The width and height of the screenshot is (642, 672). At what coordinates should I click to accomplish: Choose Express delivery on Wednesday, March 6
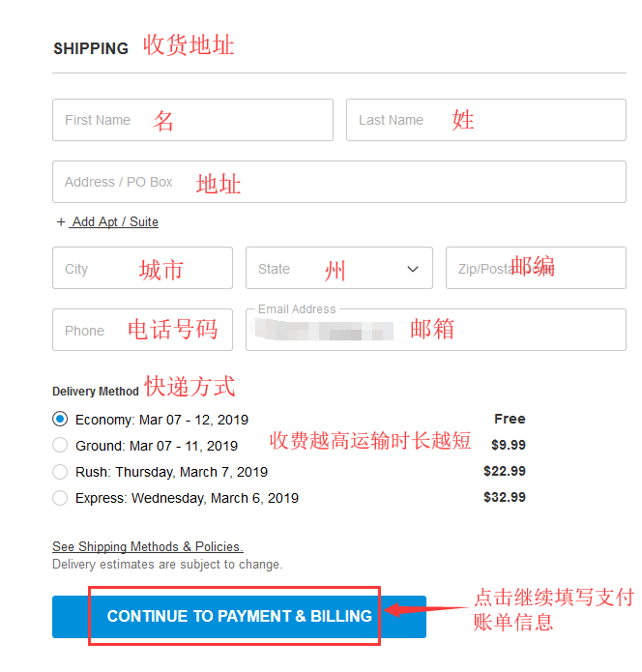point(60,498)
